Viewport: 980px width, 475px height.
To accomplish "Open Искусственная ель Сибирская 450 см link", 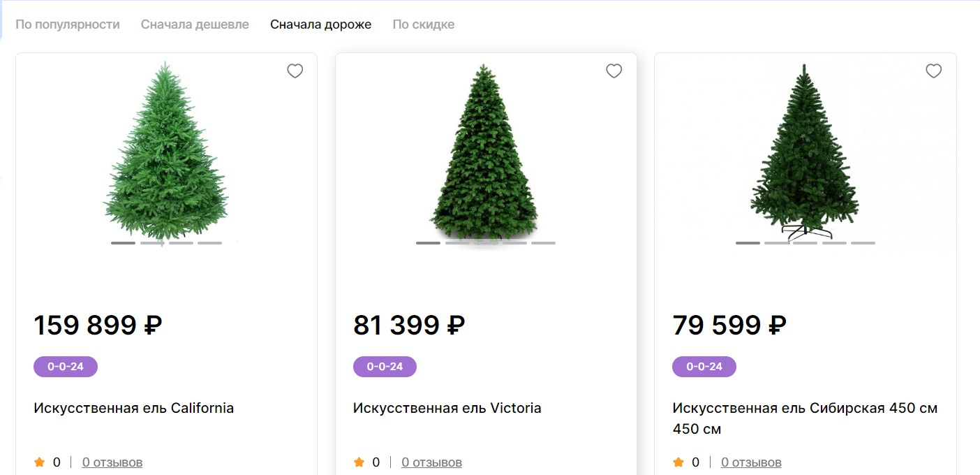I will [x=804, y=408].
